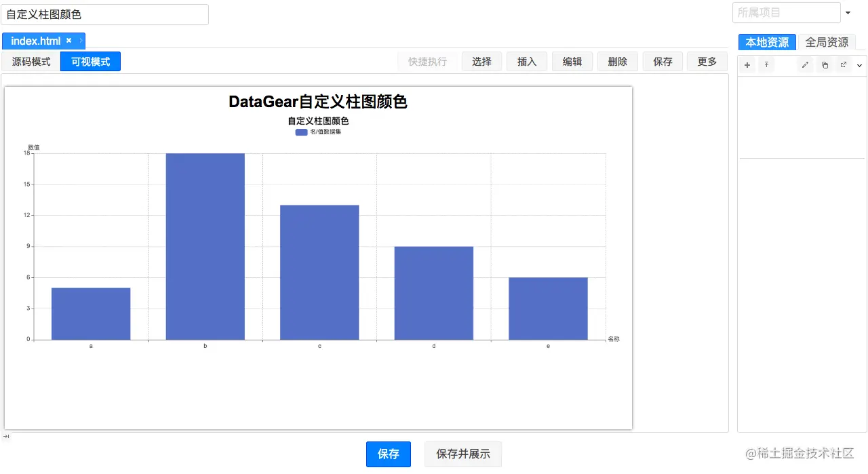Select the chart bar for category a

[91, 314]
